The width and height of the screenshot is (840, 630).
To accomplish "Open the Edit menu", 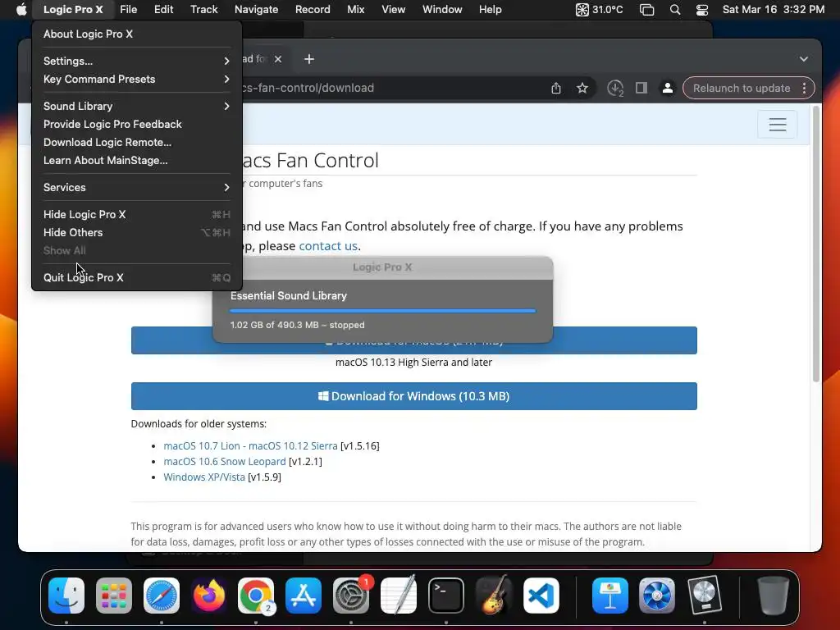I will click(163, 9).
